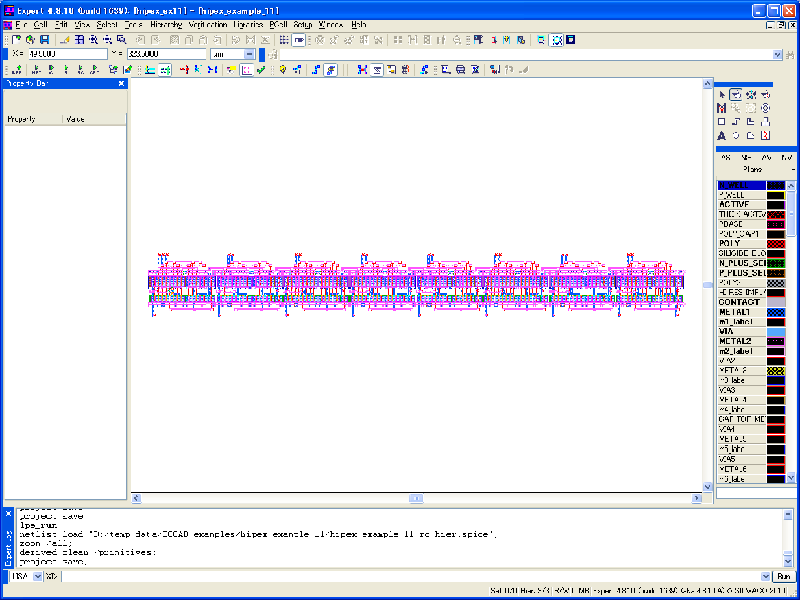Image resolution: width=800 pixels, height=600 pixels.
Task: Open the 'um' units dropdown
Action: tap(252, 54)
